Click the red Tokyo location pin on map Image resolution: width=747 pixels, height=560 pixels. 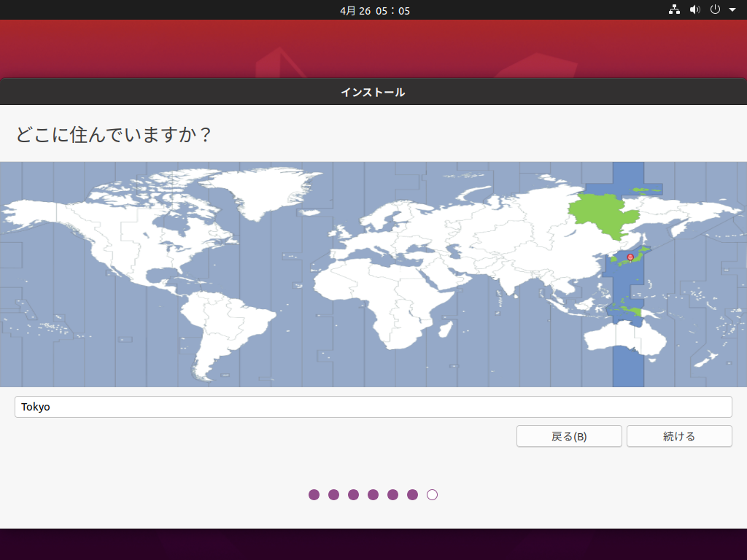[630, 257]
